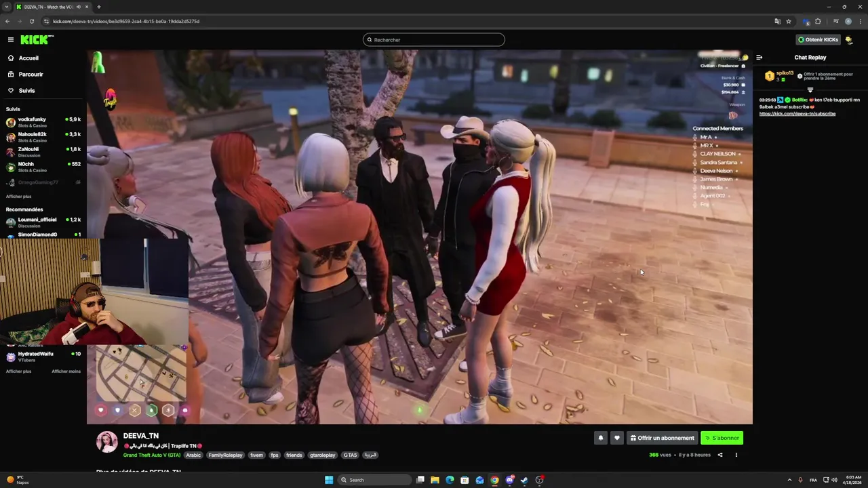Toggle follow heart button

click(616, 438)
